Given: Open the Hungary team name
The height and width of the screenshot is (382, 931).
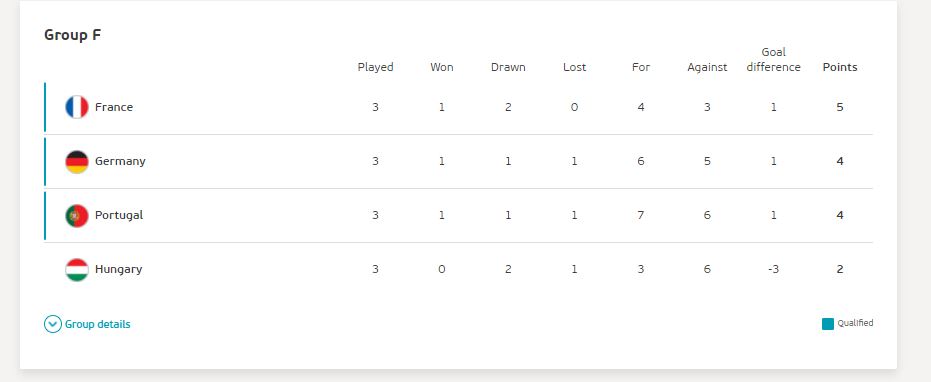Looking at the screenshot, I should [x=118, y=269].
